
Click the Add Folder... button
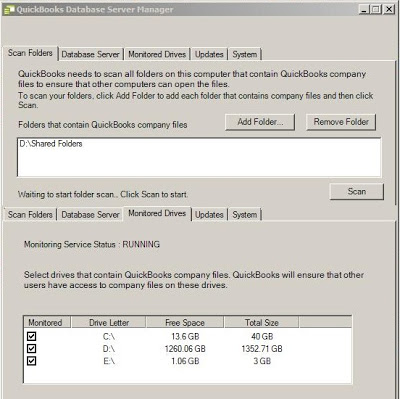(260, 122)
